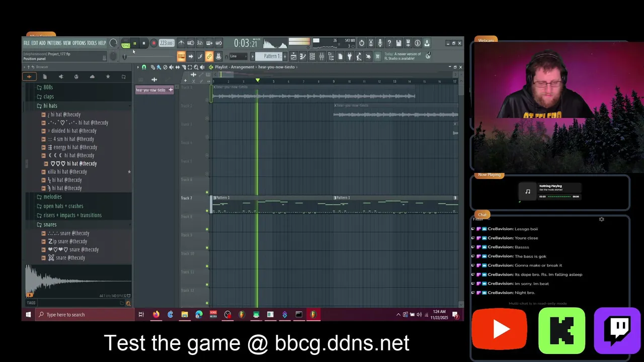
Task: Click the playhead marker on timeline
Action: (x=258, y=80)
